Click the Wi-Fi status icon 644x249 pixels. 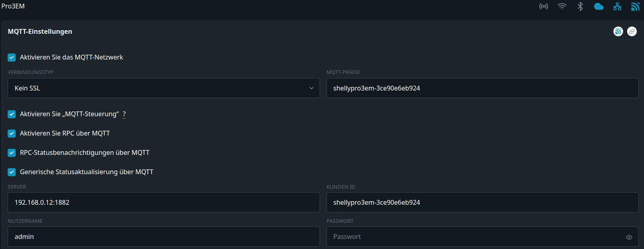[x=562, y=6]
